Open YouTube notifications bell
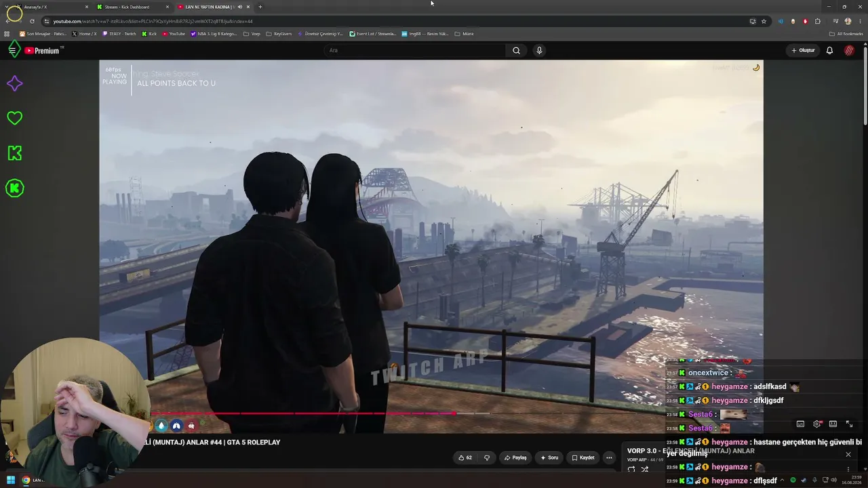Viewport: 868px width, 488px height. pyautogui.click(x=829, y=50)
